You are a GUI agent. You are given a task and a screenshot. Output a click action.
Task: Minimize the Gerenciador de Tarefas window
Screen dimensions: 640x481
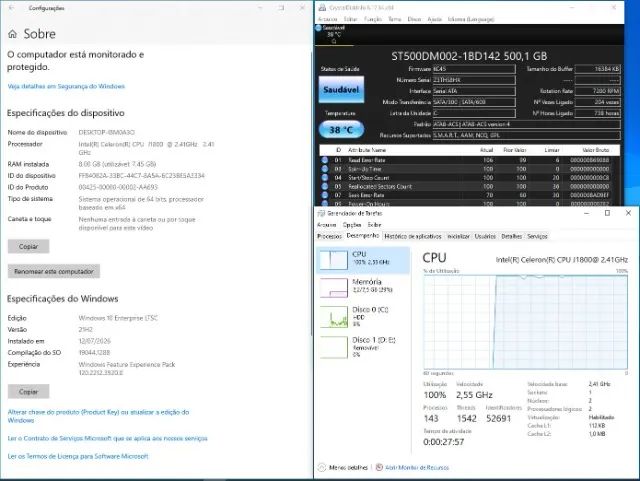587,213
